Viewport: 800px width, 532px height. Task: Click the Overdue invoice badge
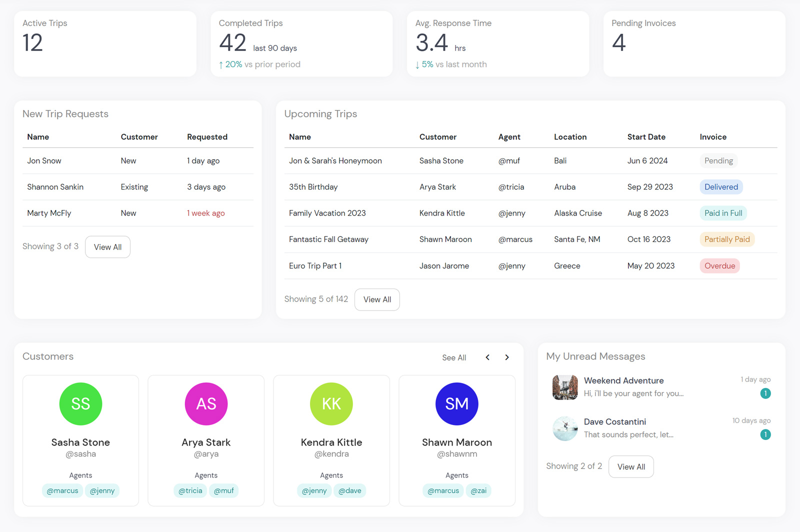pos(719,266)
